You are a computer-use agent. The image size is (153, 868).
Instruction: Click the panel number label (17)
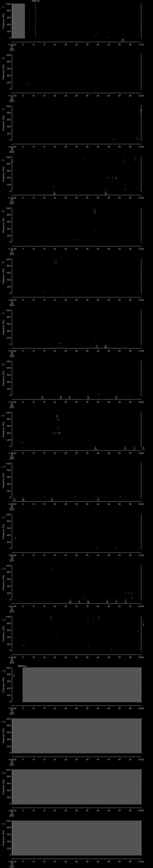point(3,824)
